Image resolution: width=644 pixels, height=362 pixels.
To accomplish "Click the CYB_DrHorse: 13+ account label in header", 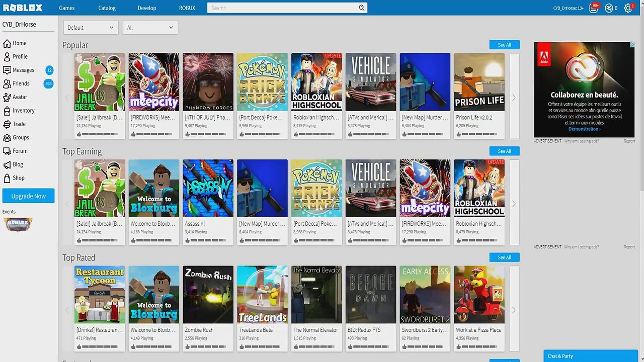I will (x=569, y=8).
